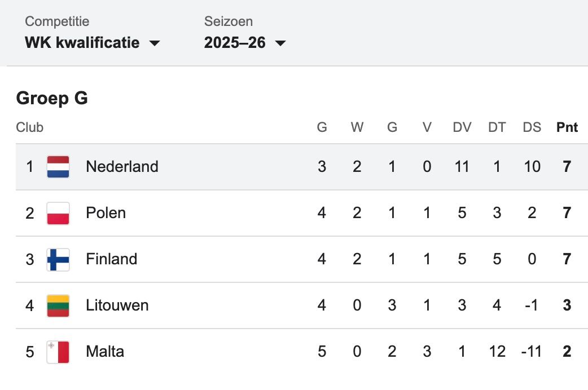The width and height of the screenshot is (588, 390).
Task: Open the Malta team link
Action: tap(104, 352)
